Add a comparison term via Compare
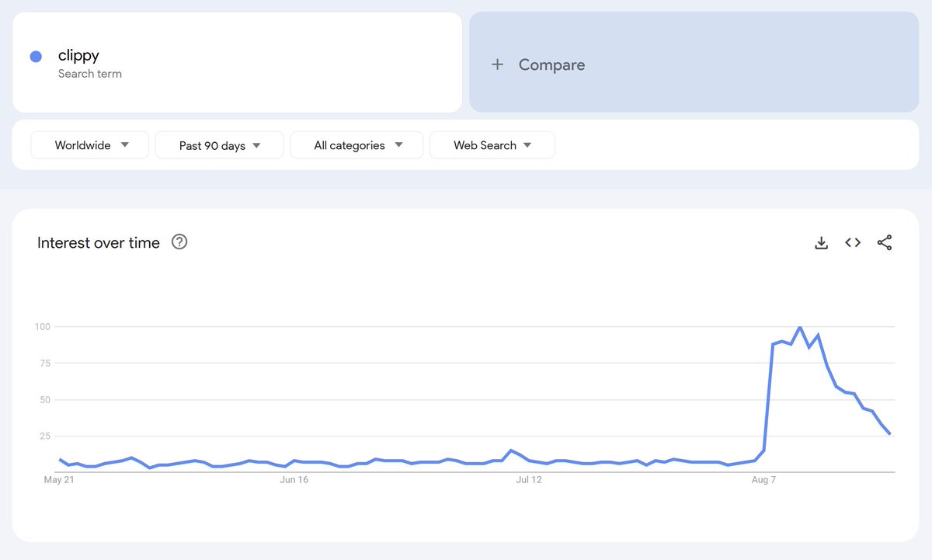The height and width of the screenshot is (560, 932). click(x=694, y=62)
